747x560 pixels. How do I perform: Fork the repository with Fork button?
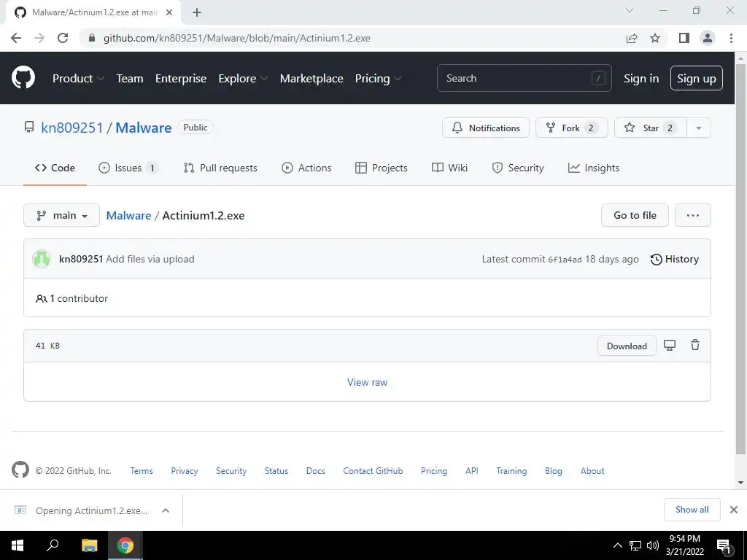tap(572, 128)
